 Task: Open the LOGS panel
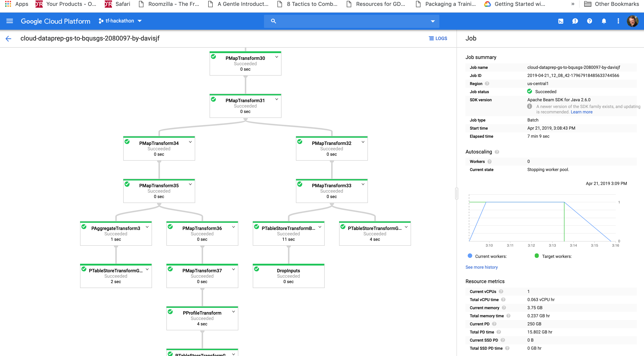(x=438, y=38)
